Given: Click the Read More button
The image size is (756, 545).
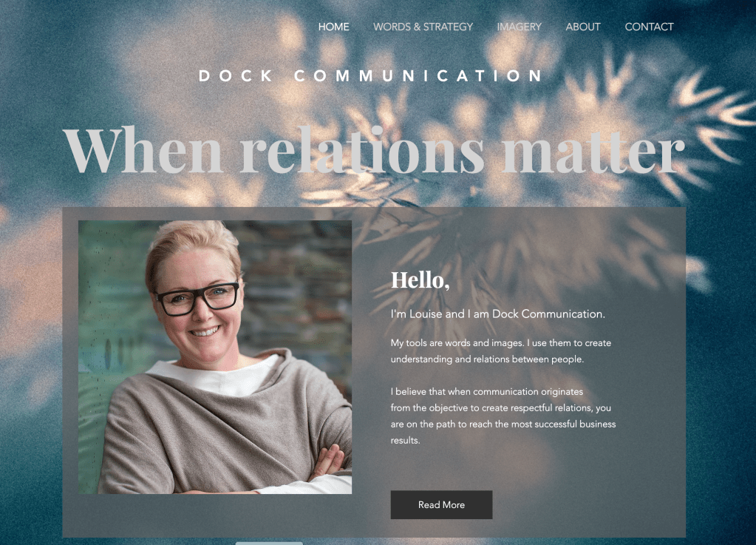Looking at the screenshot, I should click(x=441, y=505).
